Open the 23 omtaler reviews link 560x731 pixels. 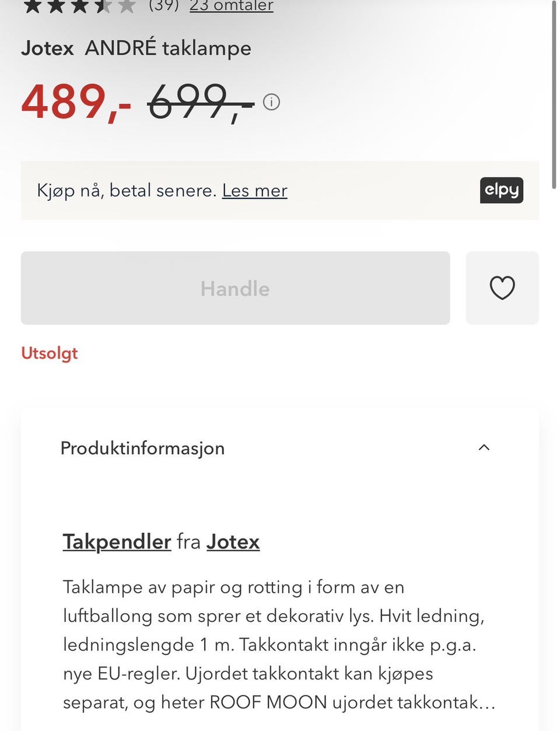coord(231,6)
